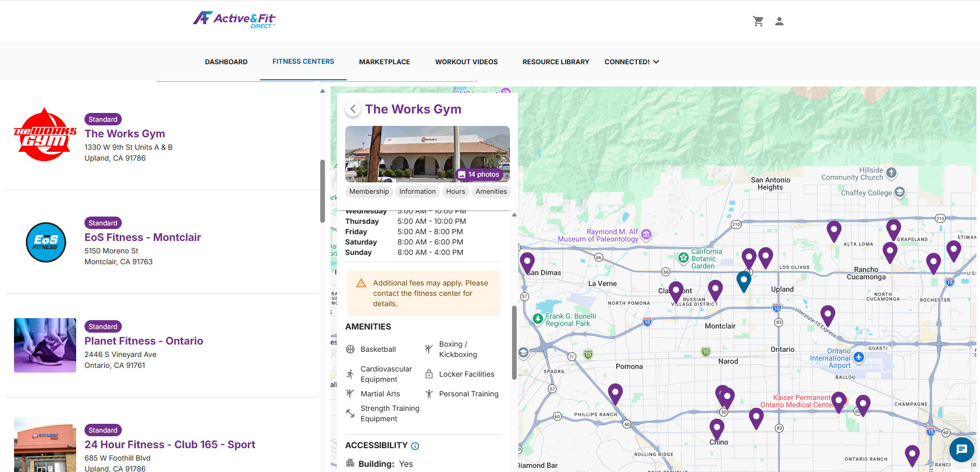This screenshot has width=980, height=472.
Task: View the 14 photos gallery
Action: click(479, 175)
